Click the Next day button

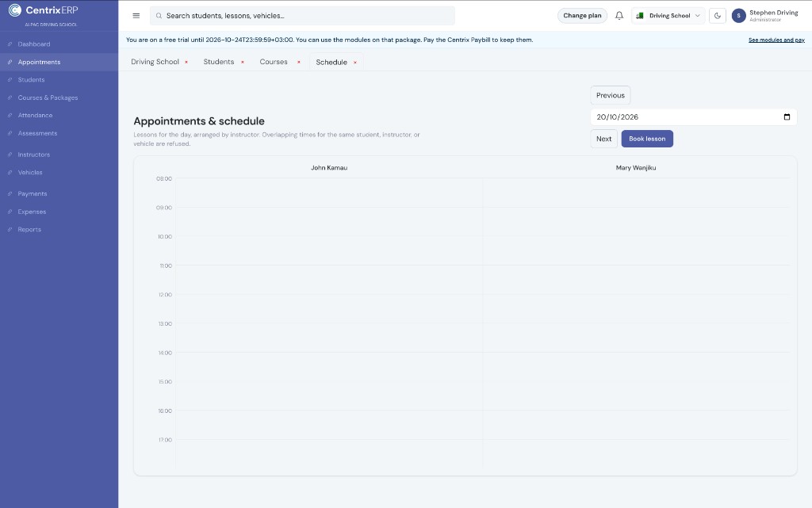coord(603,139)
